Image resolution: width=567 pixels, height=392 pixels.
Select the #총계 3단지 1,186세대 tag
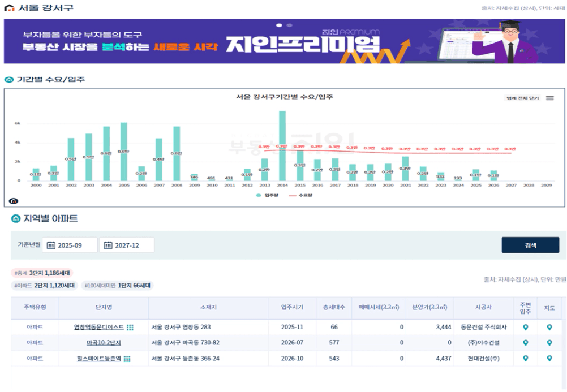pyautogui.click(x=42, y=273)
